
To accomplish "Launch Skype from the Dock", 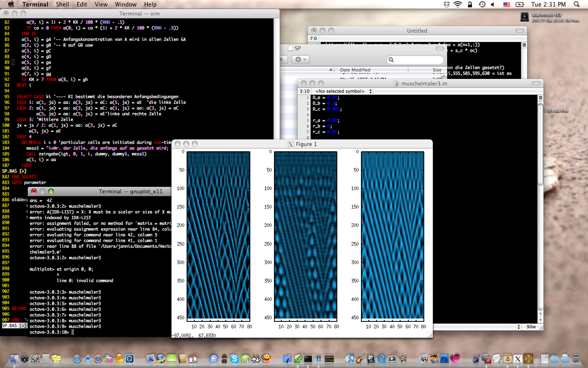I will (x=234, y=359).
